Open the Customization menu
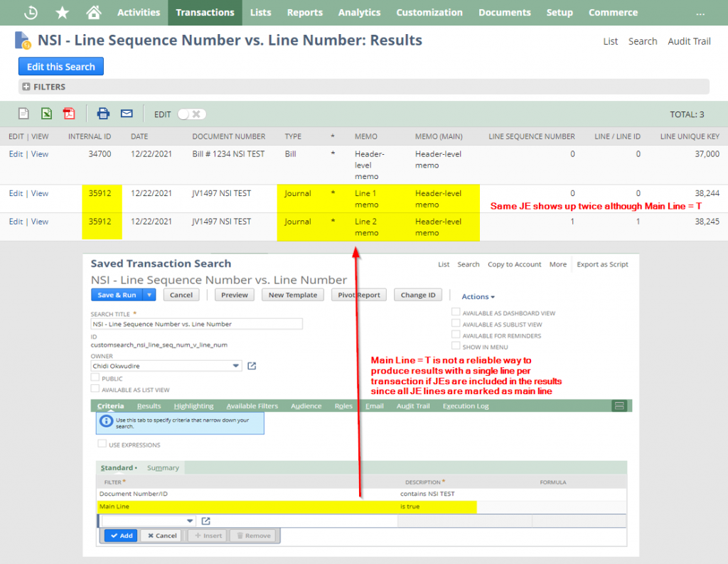The height and width of the screenshot is (564, 728). click(429, 13)
